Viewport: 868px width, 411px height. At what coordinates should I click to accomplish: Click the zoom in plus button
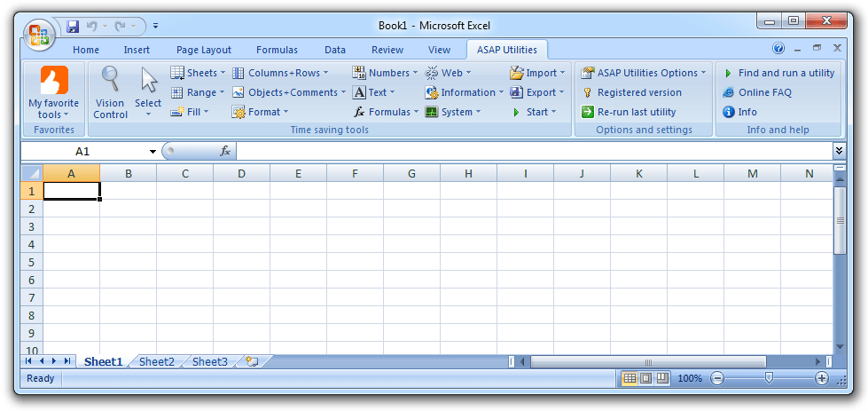(x=822, y=378)
